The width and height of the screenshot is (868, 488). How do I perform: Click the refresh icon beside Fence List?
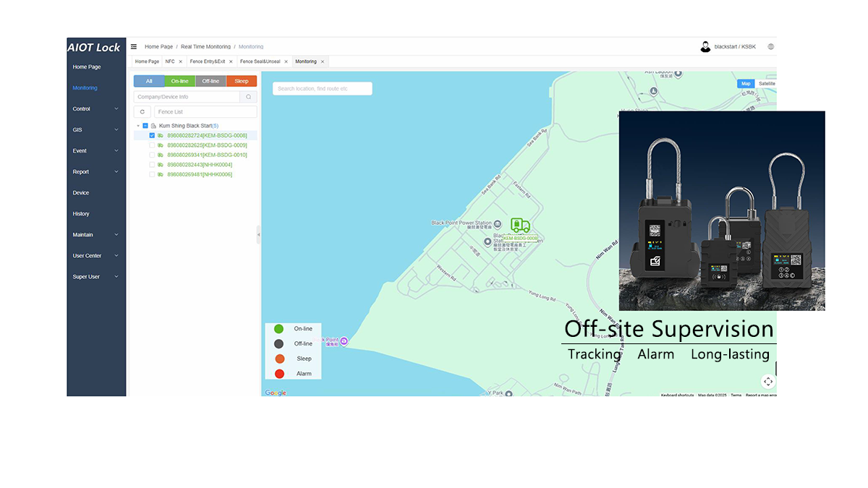142,112
